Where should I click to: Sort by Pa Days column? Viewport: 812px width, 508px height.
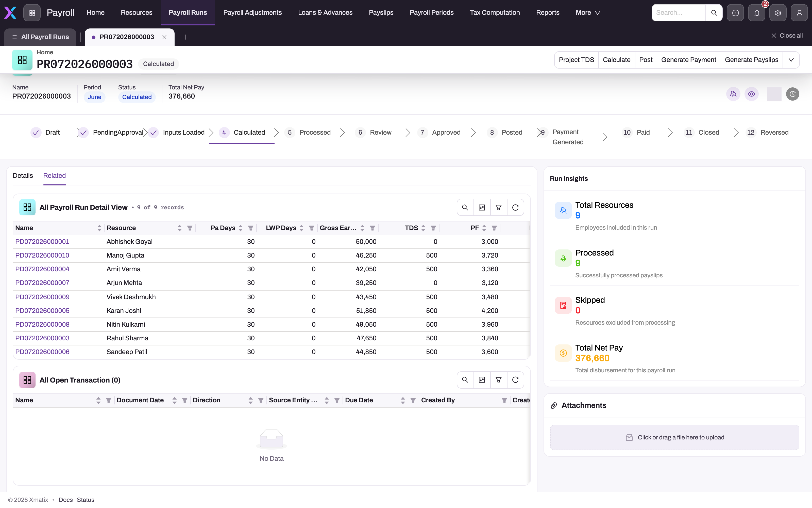point(241,228)
